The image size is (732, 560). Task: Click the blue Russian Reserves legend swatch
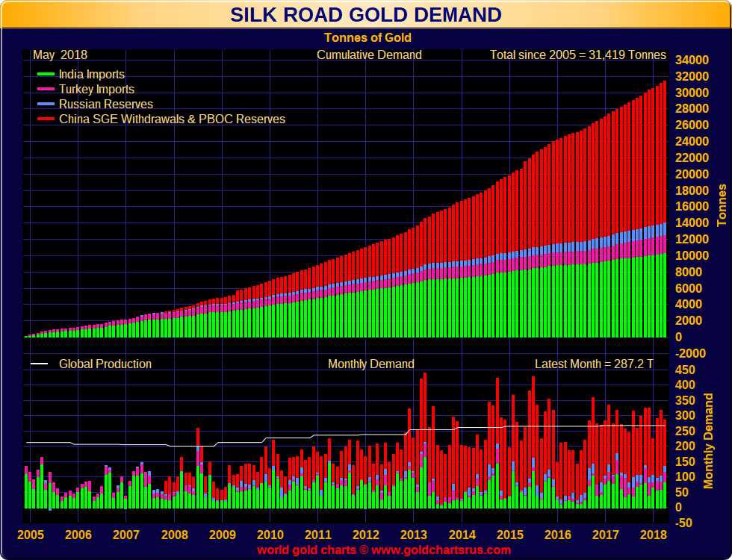tap(46, 105)
